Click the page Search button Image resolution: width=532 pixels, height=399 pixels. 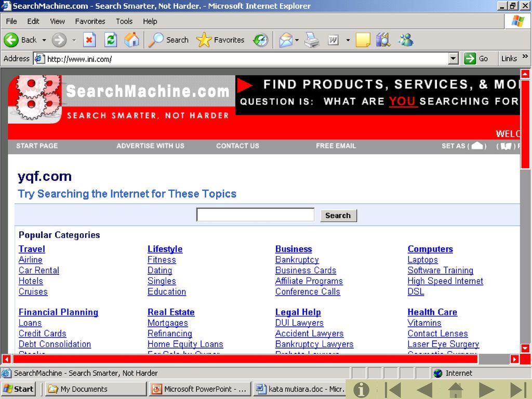(338, 216)
